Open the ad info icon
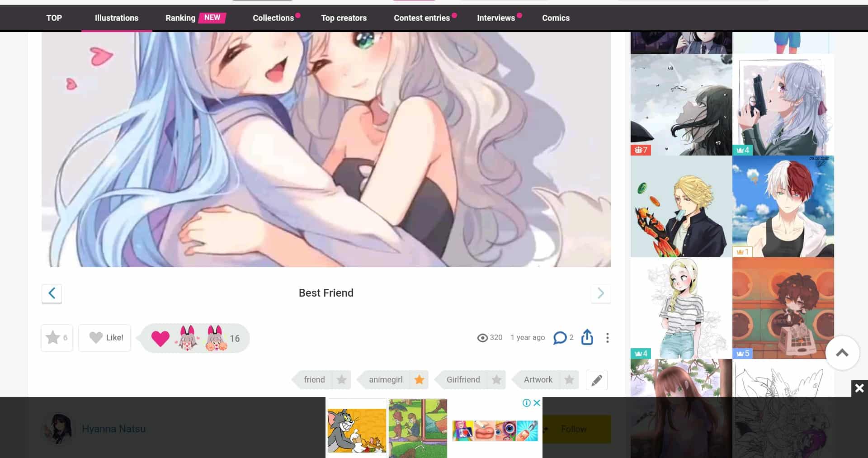Viewport: 868px width, 458px height. point(527,403)
